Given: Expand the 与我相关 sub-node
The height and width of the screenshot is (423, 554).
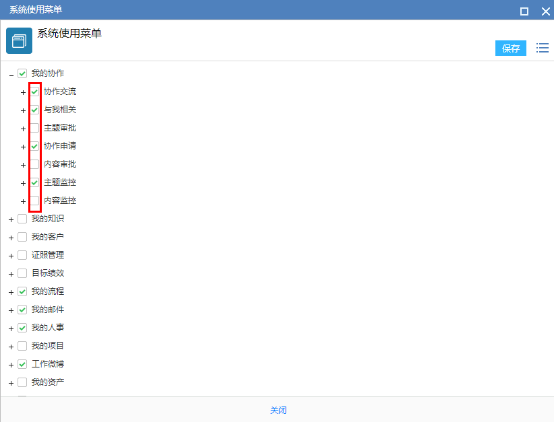Looking at the screenshot, I should coord(23,111).
